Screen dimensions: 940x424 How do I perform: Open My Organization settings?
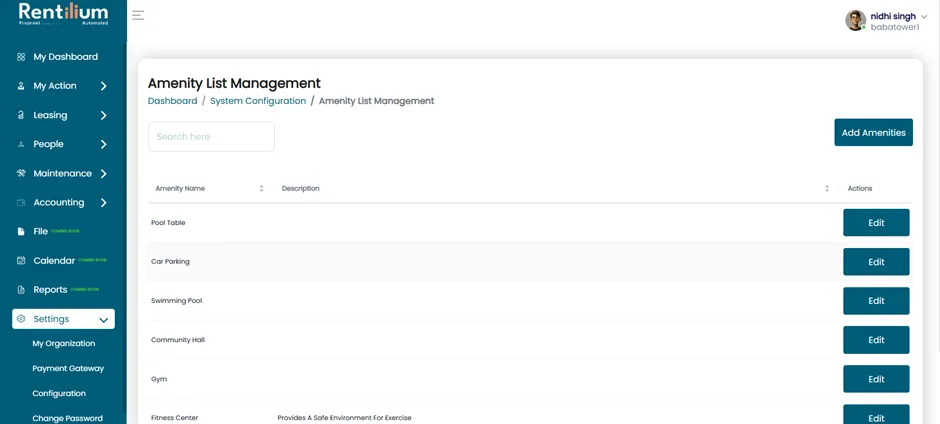point(64,344)
